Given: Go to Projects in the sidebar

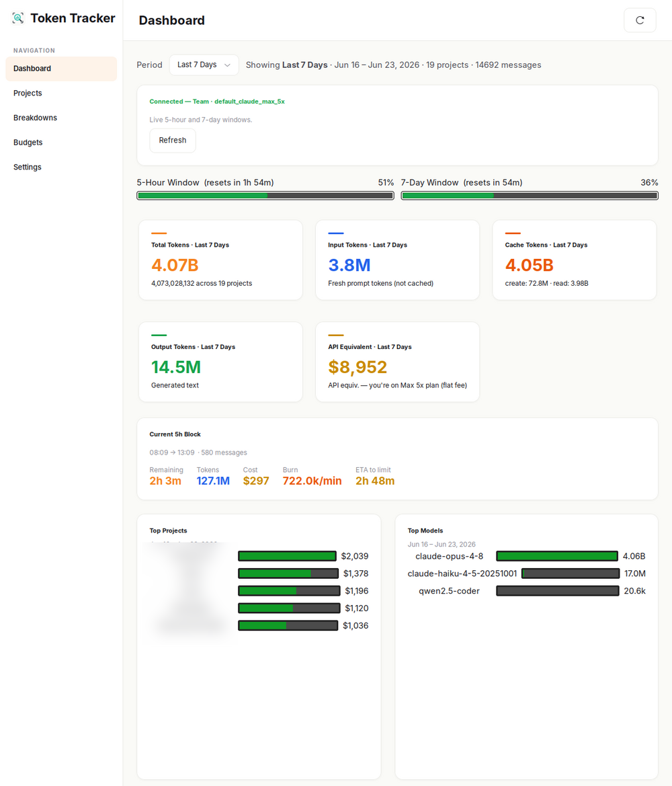Looking at the screenshot, I should (61, 93).
